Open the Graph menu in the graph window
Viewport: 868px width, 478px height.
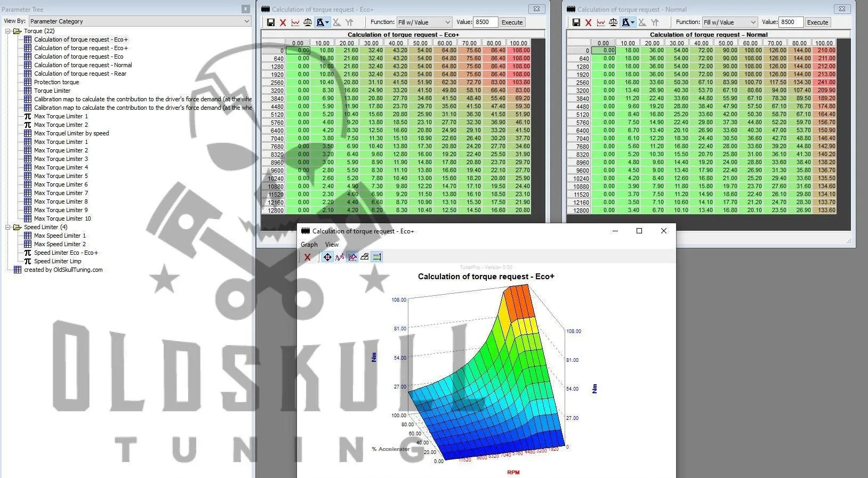click(309, 245)
